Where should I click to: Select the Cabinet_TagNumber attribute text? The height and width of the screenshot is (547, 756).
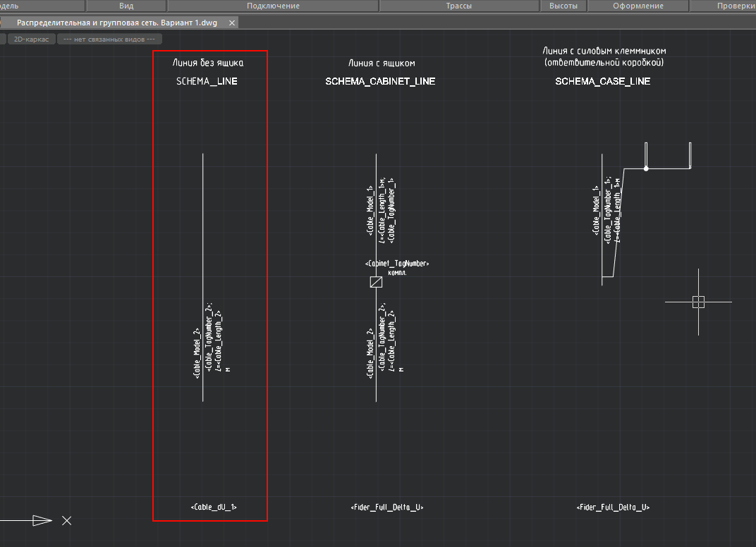tap(397, 264)
